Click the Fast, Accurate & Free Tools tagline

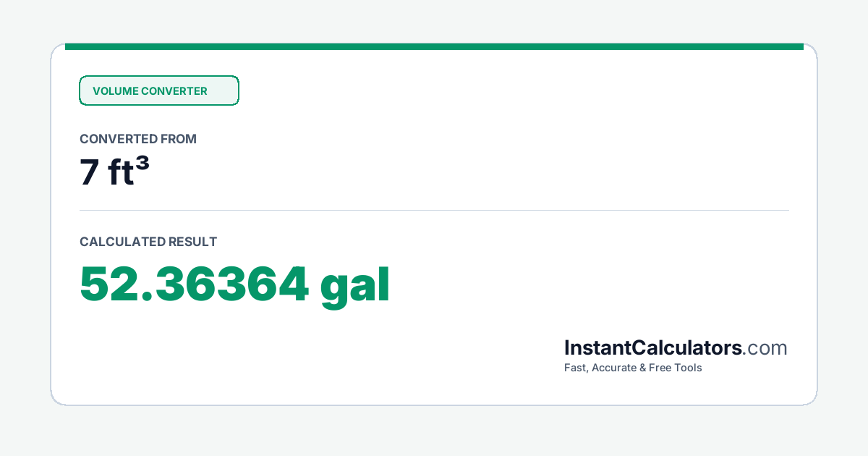pos(633,368)
